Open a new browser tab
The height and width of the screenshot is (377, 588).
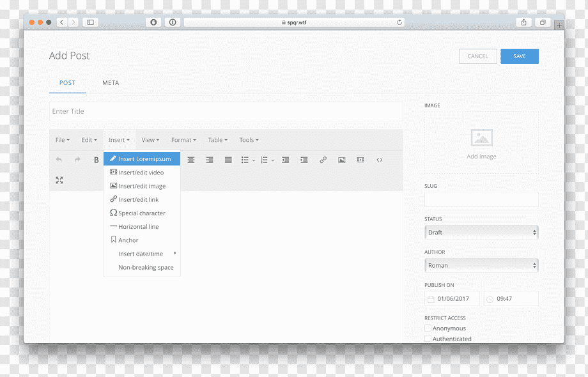(559, 25)
